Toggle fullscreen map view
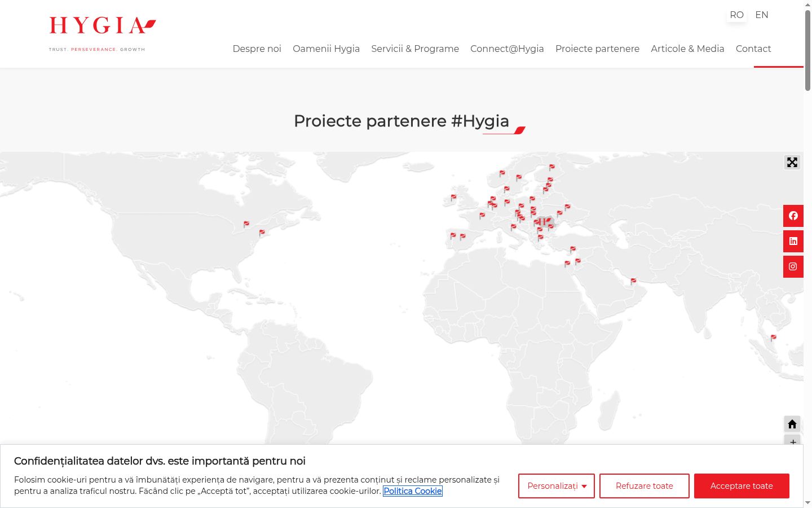 pyautogui.click(x=792, y=163)
